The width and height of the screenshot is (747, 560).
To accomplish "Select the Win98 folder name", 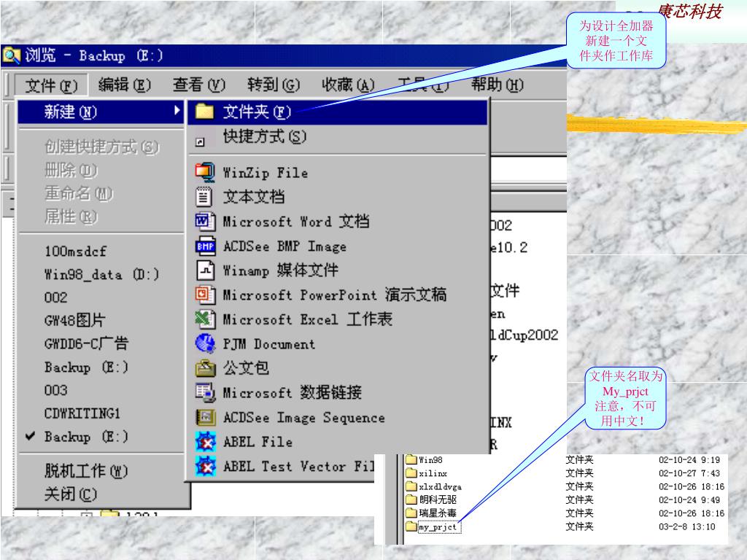I will [430, 460].
